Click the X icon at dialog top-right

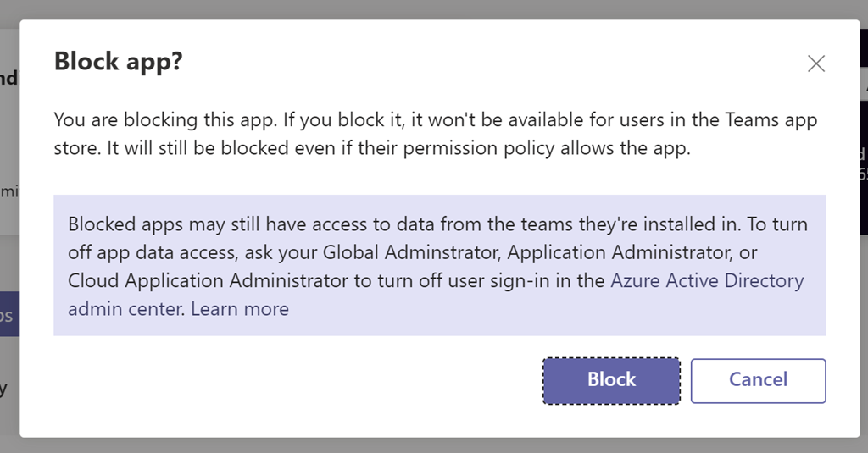[x=816, y=64]
